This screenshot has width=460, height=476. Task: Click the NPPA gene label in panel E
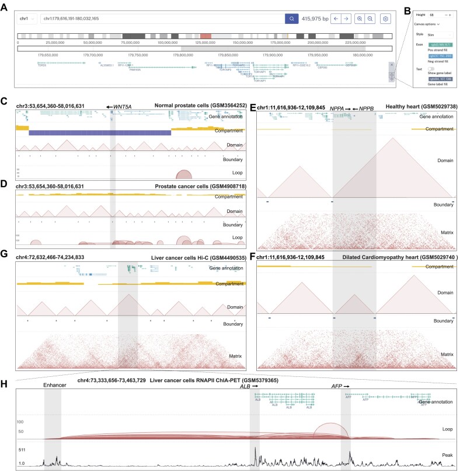click(x=337, y=108)
